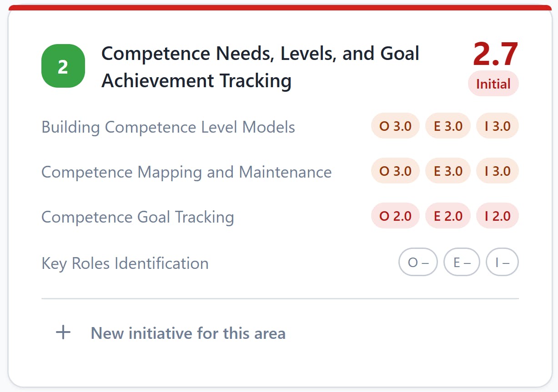
Task: Open Key Roles Identification row
Action: pos(280,263)
